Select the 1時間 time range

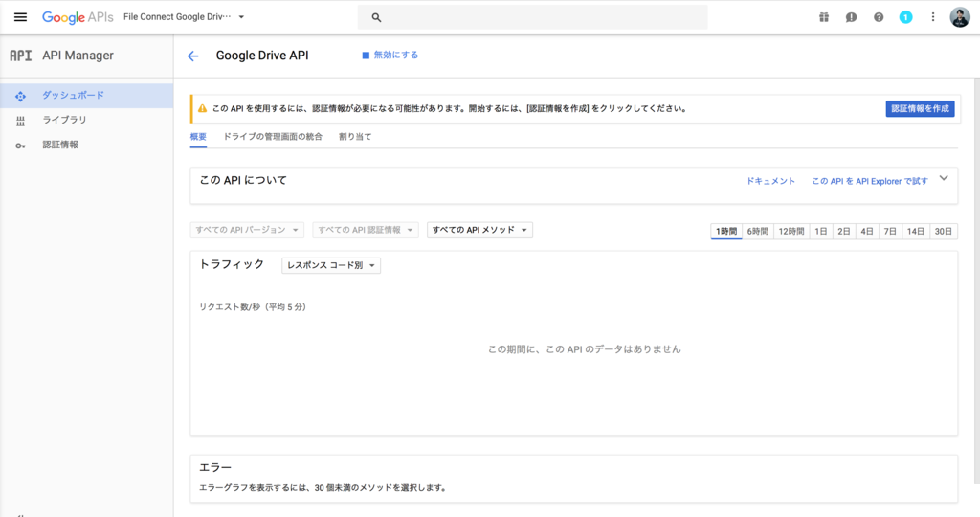(x=726, y=232)
